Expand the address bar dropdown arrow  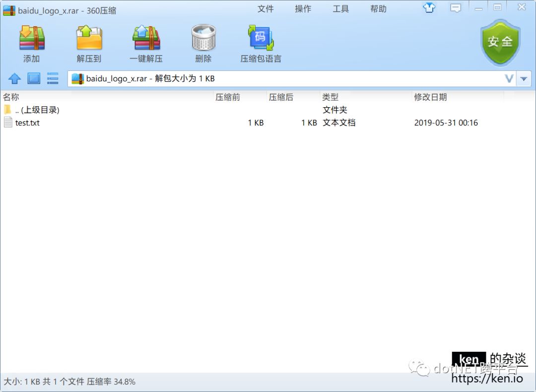coord(524,79)
